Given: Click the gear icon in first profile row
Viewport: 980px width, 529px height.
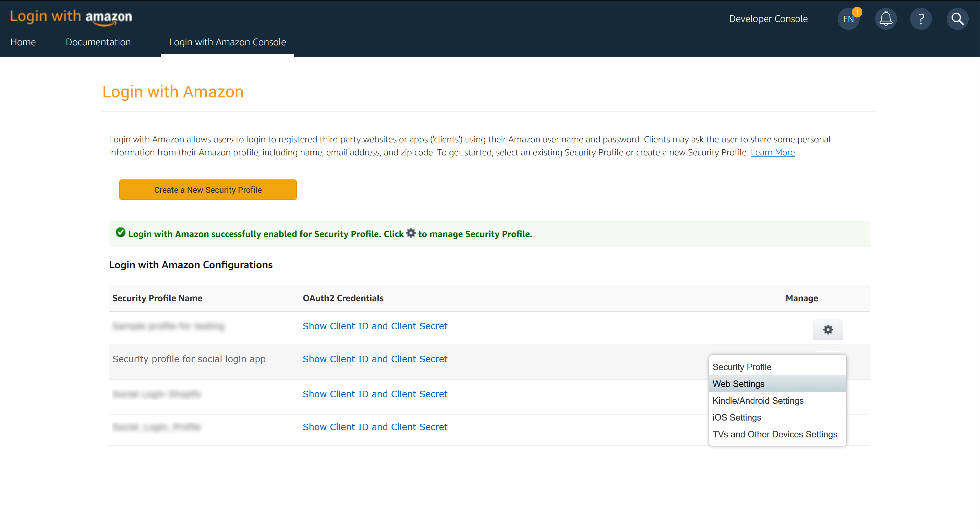Looking at the screenshot, I should click(828, 329).
